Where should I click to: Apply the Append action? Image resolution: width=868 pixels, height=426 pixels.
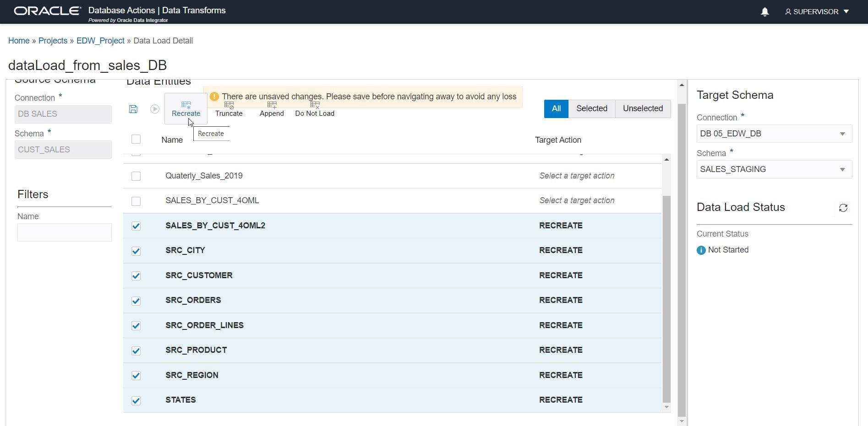click(272, 110)
